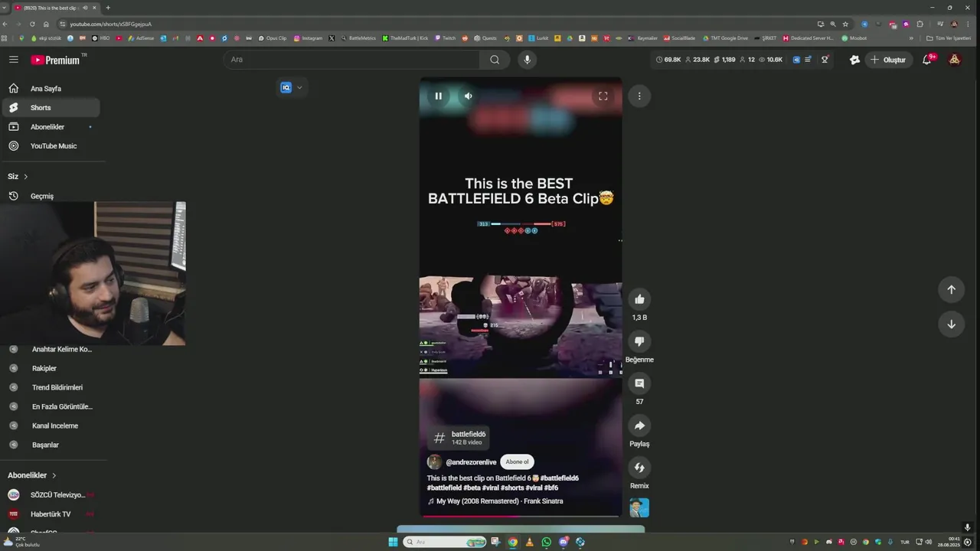Open the weather widget 22°C

[21, 542]
